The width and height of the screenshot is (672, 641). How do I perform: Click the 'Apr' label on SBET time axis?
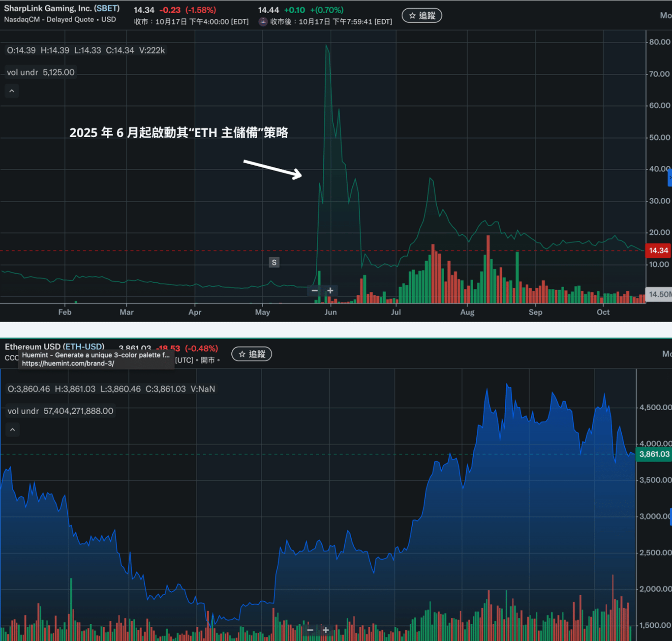(195, 312)
